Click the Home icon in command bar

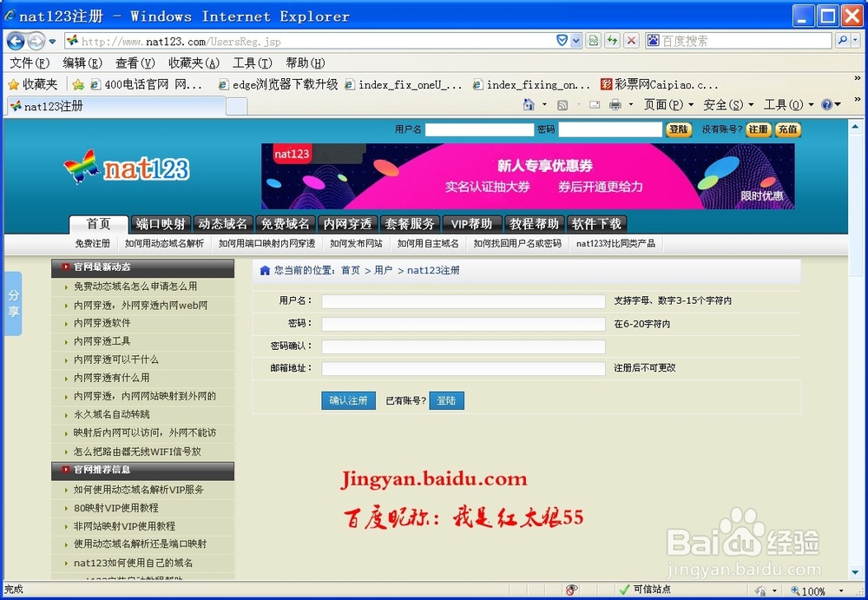(529, 105)
